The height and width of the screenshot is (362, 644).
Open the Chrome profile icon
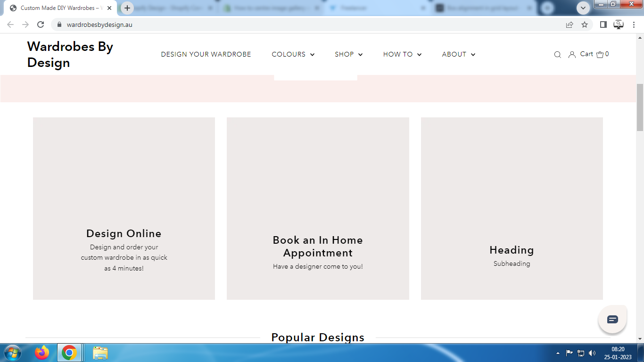[x=619, y=25]
